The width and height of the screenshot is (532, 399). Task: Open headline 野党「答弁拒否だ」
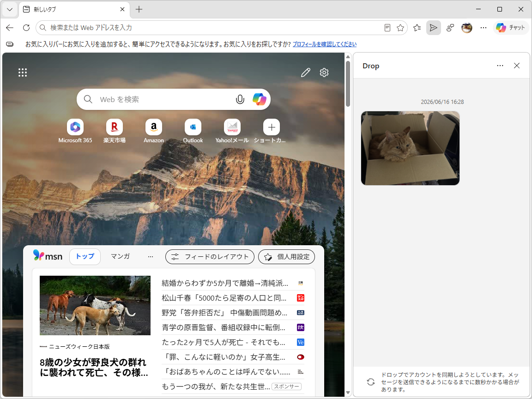pyautogui.click(x=224, y=313)
